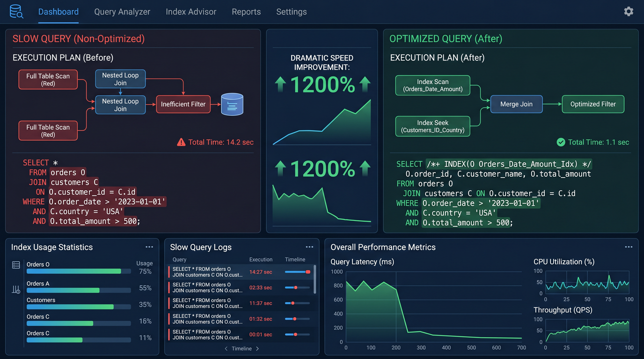Screen dimensions: 644x359
Task: Open Slow Query Logs more options menu
Action: (x=309, y=247)
